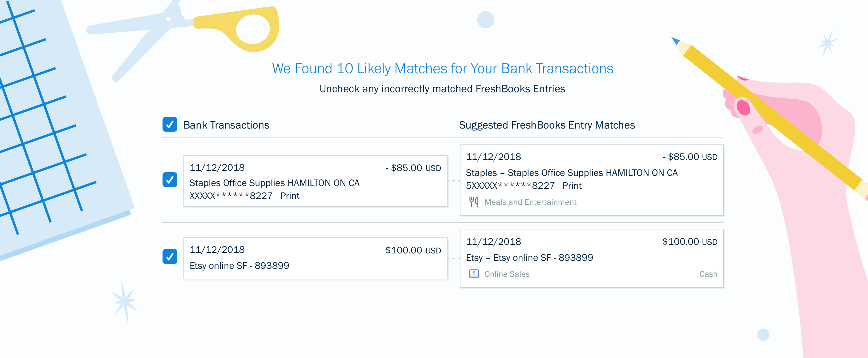Viewport: 868px width, 358px height.
Task: Click the light blue circle above the heading
Action: [485, 20]
